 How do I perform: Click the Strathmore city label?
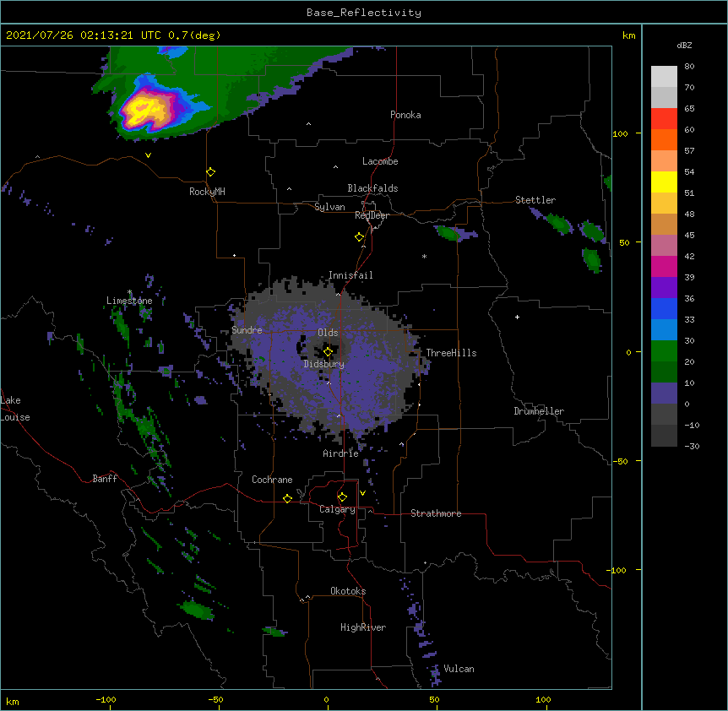436,513
